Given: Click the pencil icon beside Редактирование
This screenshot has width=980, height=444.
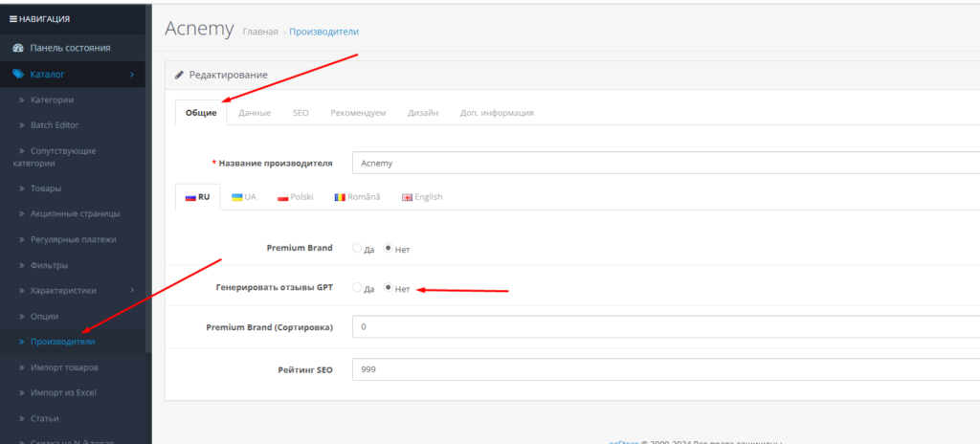Looking at the screenshot, I should [179, 75].
